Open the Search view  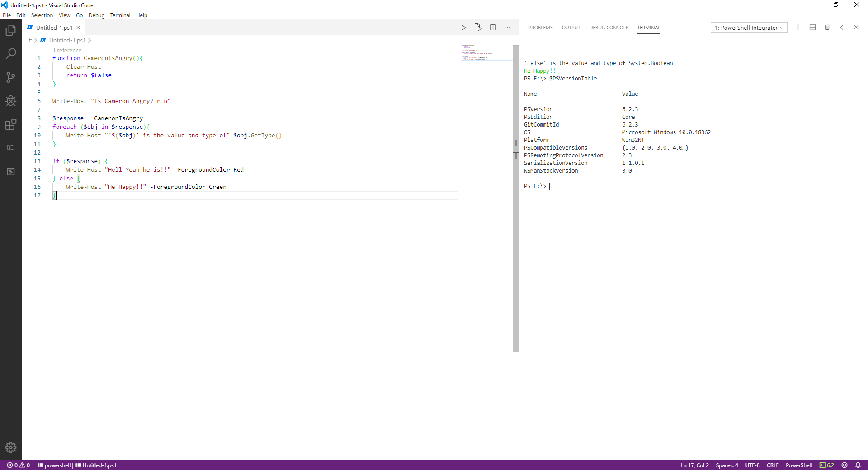point(11,54)
